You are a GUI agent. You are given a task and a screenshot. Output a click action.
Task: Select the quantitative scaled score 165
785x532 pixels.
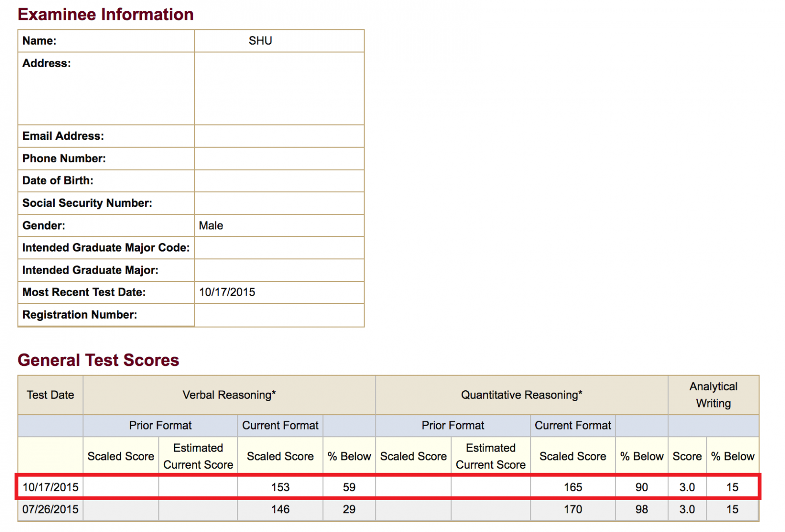pos(573,487)
